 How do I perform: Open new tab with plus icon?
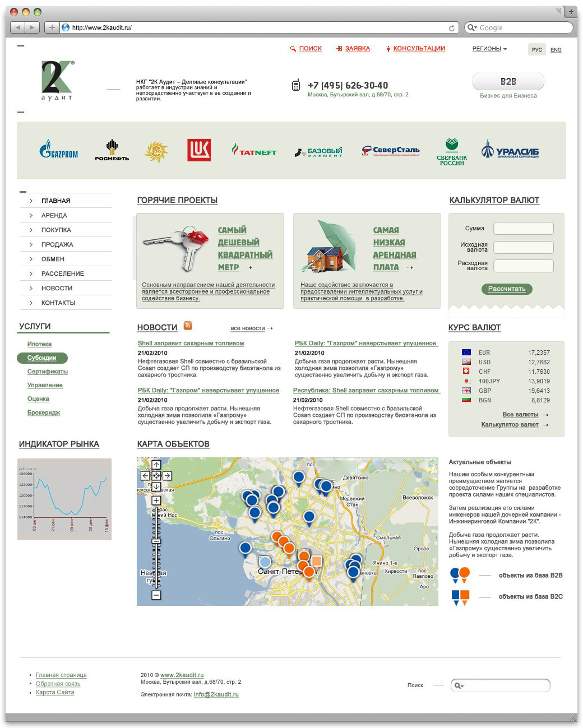click(572, 11)
